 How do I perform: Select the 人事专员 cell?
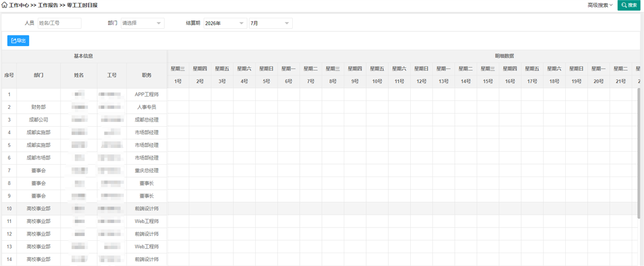pyautogui.click(x=147, y=107)
